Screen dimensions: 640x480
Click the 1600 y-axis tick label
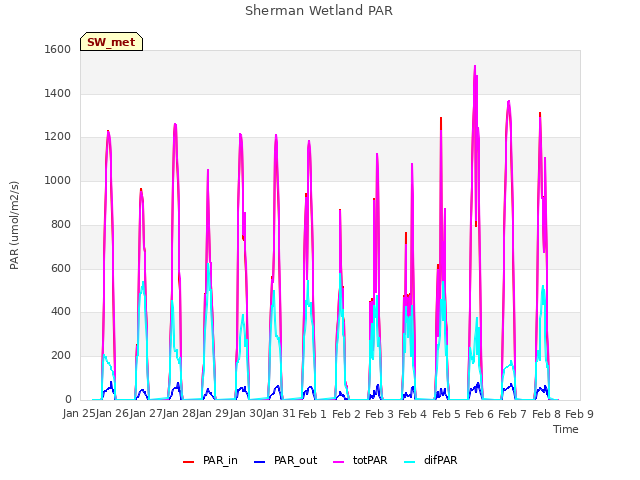(58, 49)
